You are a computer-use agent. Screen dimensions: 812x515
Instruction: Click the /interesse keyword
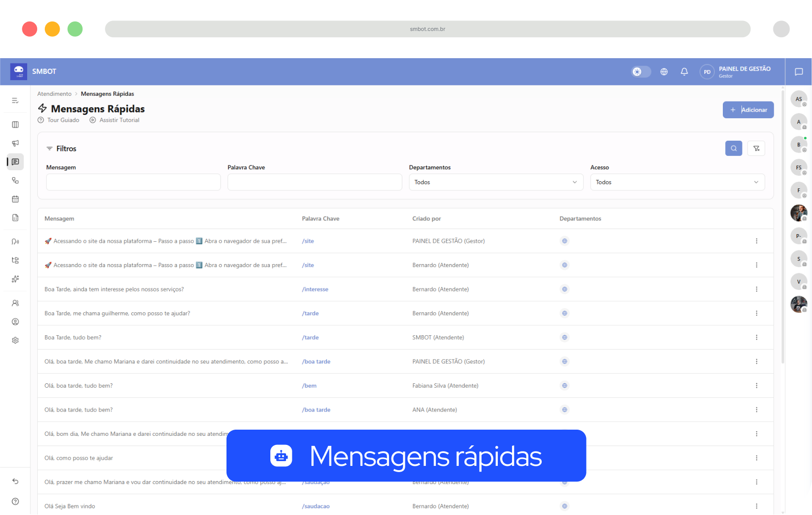pos(315,289)
